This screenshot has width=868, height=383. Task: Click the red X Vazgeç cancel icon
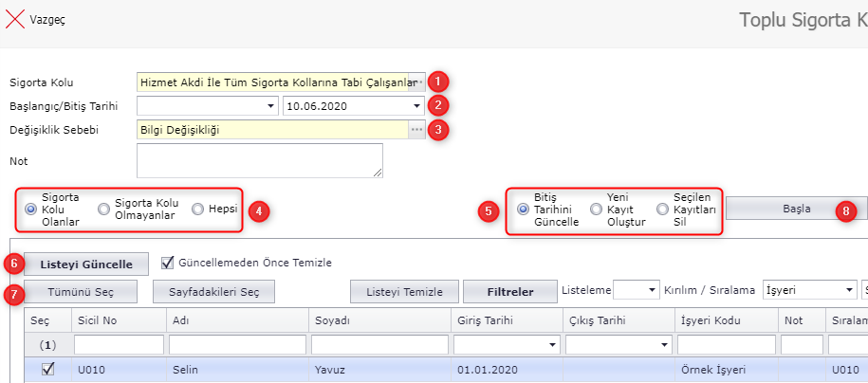point(15,19)
